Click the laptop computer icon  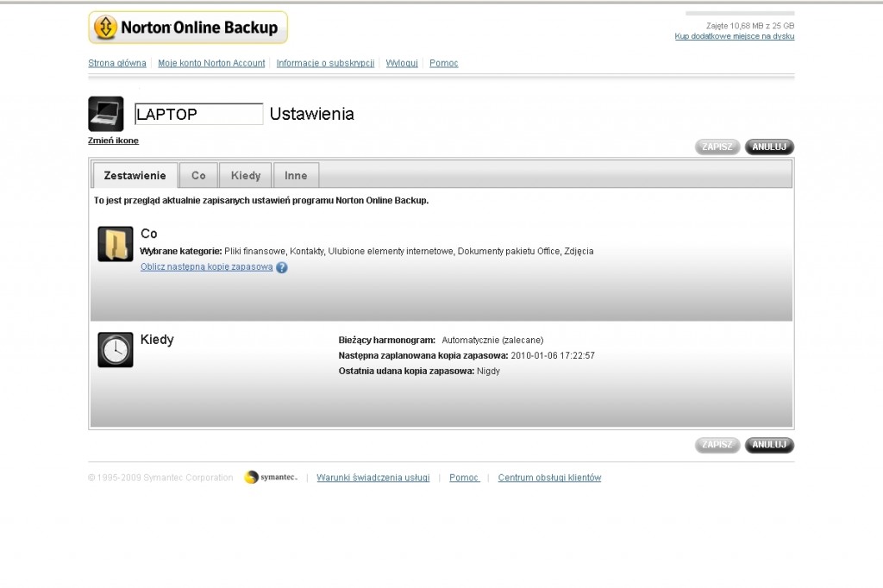tap(105, 114)
